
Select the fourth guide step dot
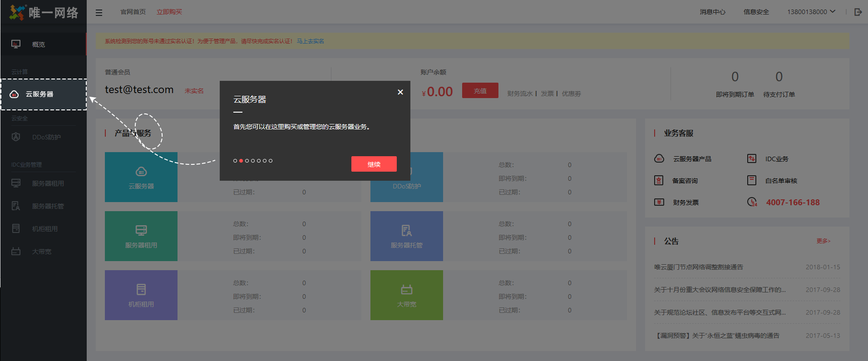[x=253, y=161]
